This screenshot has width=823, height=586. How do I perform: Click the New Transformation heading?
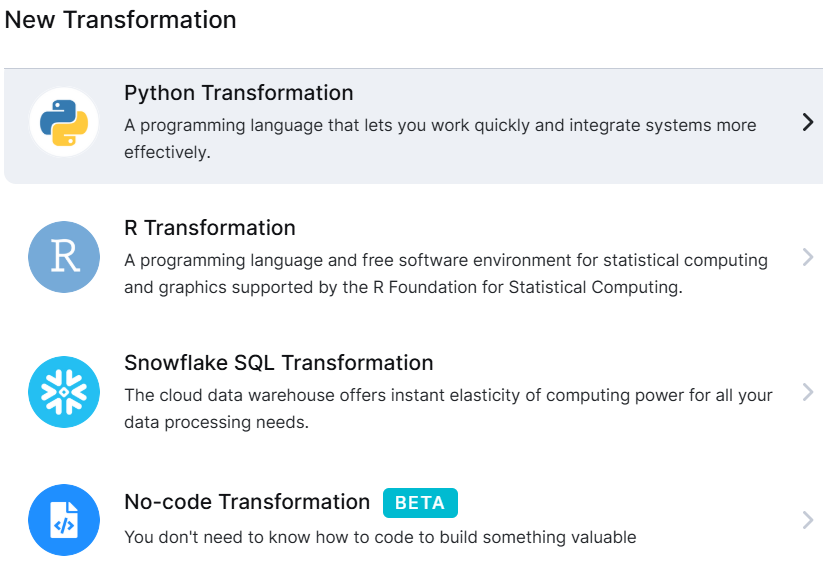[x=120, y=20]
